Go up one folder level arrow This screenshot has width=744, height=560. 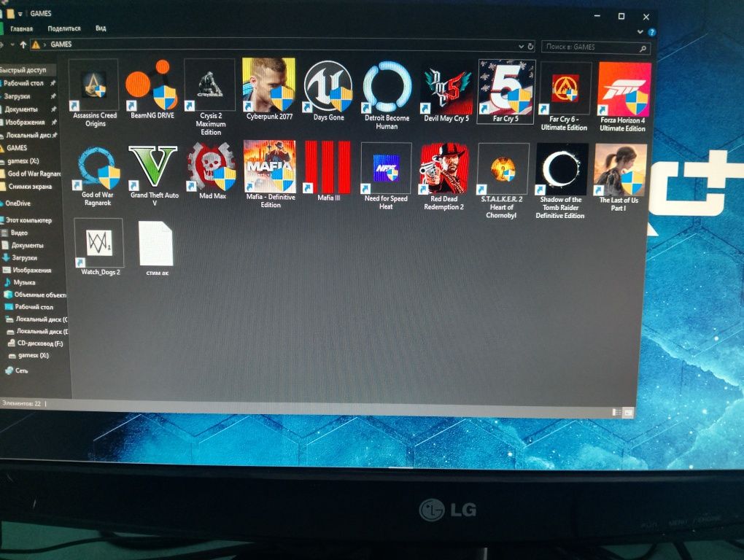(x=23, y=44)
